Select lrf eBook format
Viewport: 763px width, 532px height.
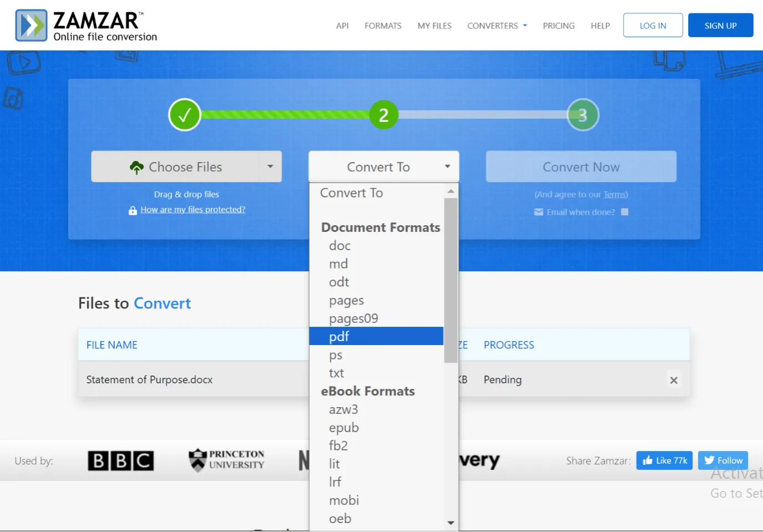tap(376, 482)
